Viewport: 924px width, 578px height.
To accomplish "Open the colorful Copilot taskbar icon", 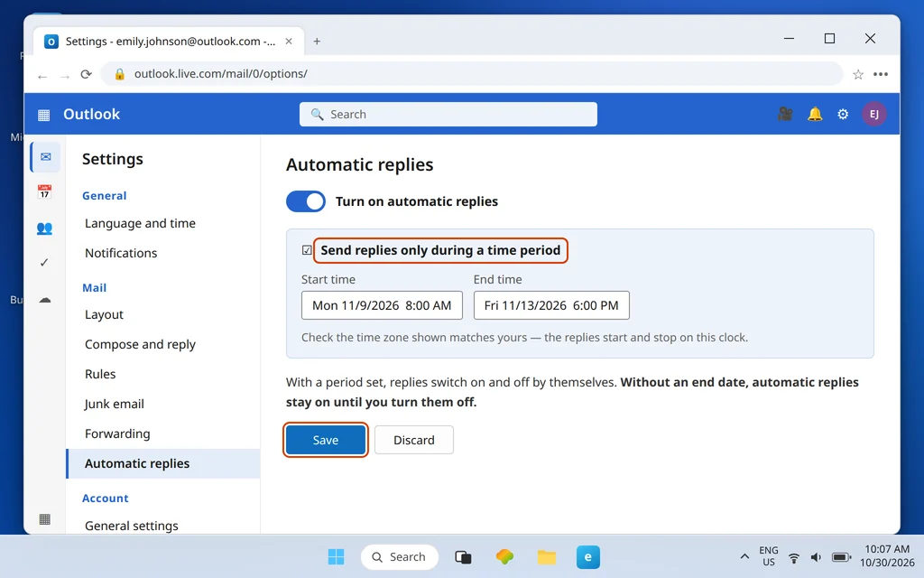I will point(505,556).
